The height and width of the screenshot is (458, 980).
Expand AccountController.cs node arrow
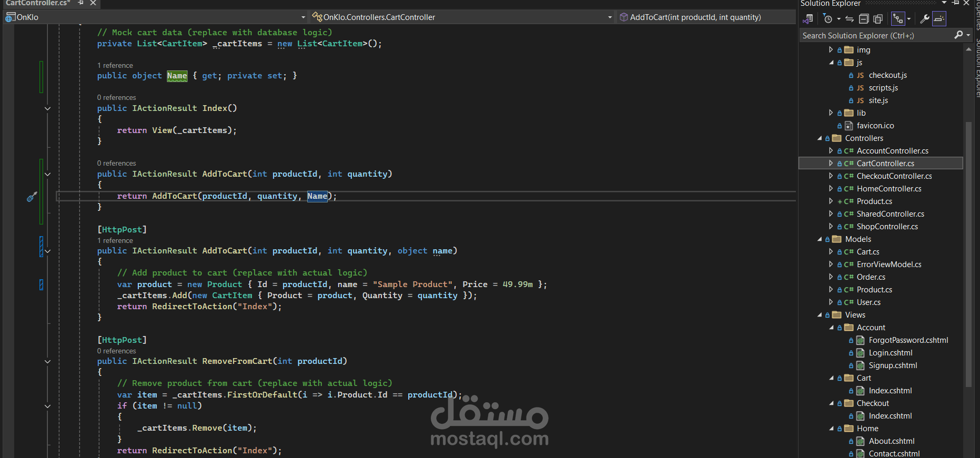(831, 150)
